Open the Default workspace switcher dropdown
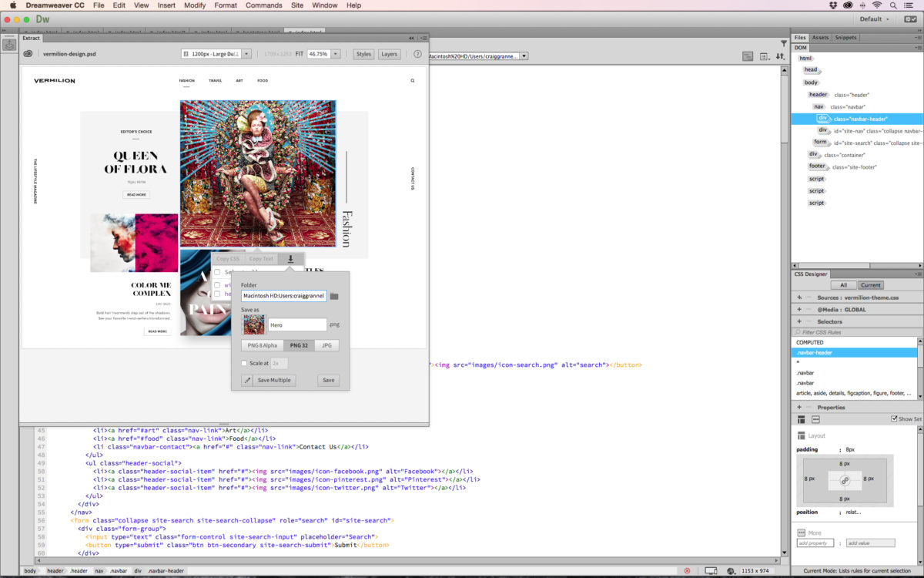 878,18
